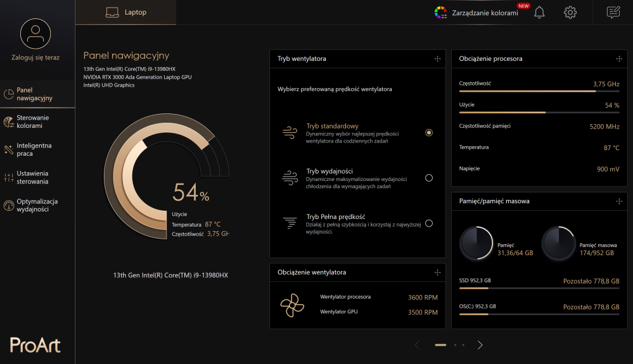
Task: Click the third page indicator dot
Action: 463,345
